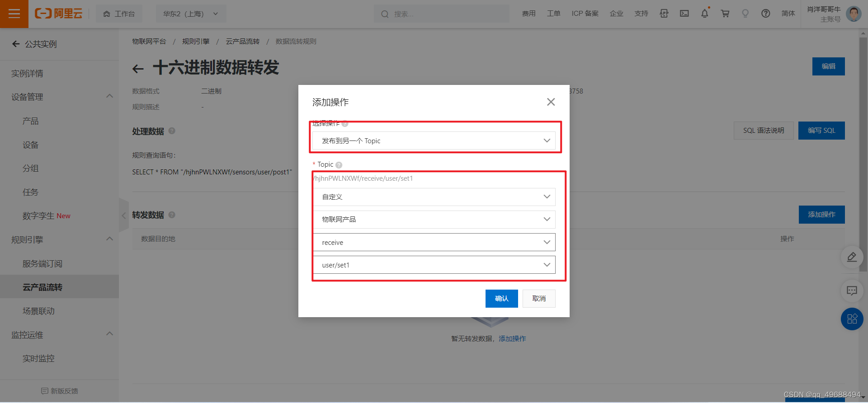Image resolution: width=868 pixels, height=403 pixels.
Task: Open the Cloud Shell terminal icon
Action: click(684, 14)
